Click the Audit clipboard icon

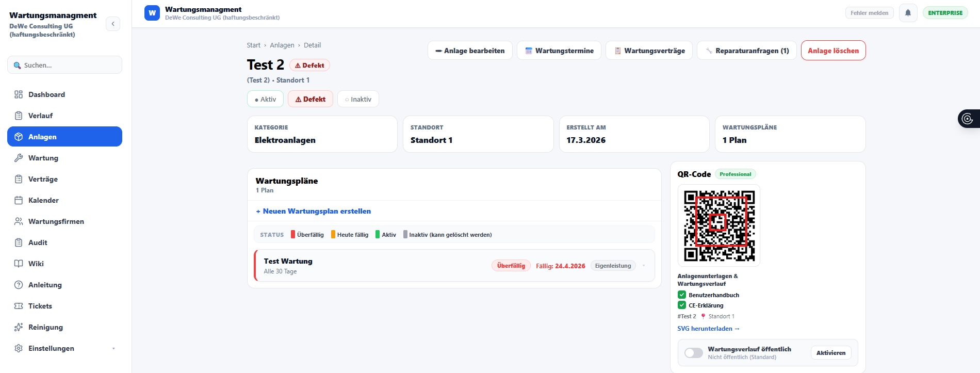click(x=19, y=242)
